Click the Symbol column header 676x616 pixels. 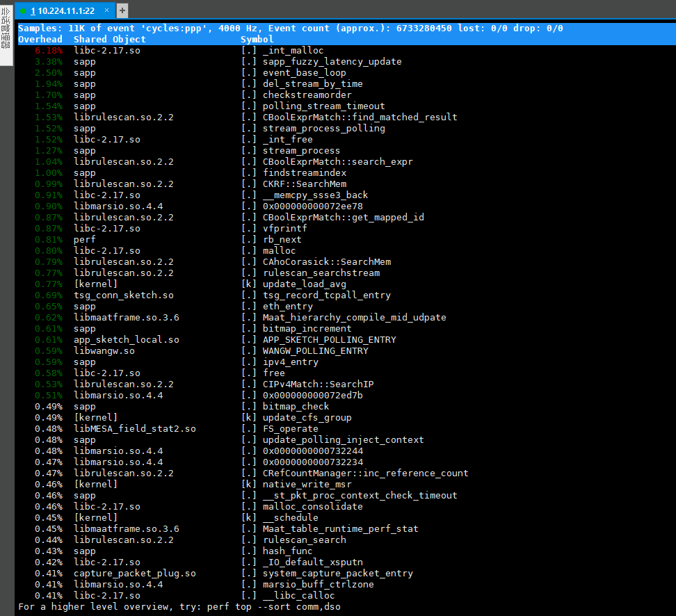click(x=257, y=40)
